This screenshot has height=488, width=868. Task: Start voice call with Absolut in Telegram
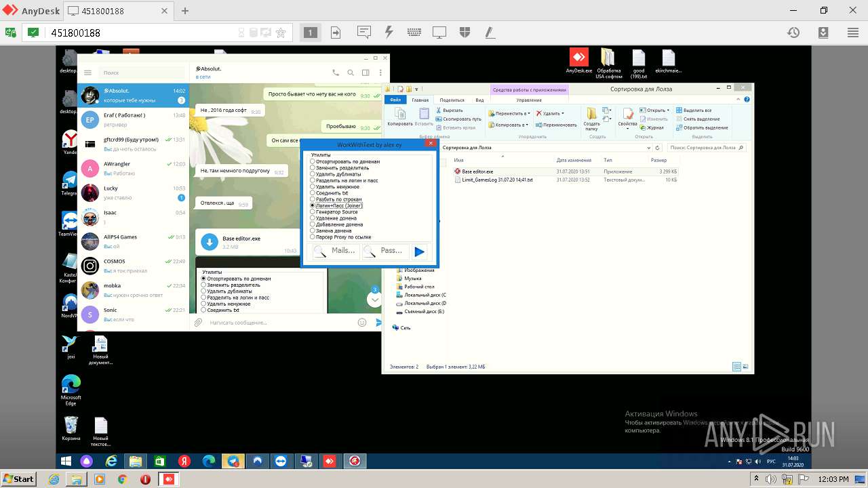click(x=336, y=73)
